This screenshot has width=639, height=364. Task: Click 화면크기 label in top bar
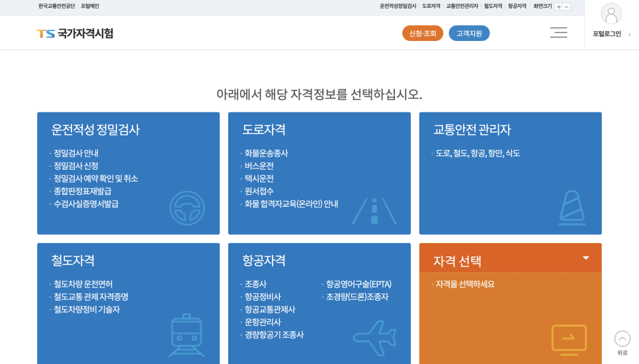coord(542,6)
